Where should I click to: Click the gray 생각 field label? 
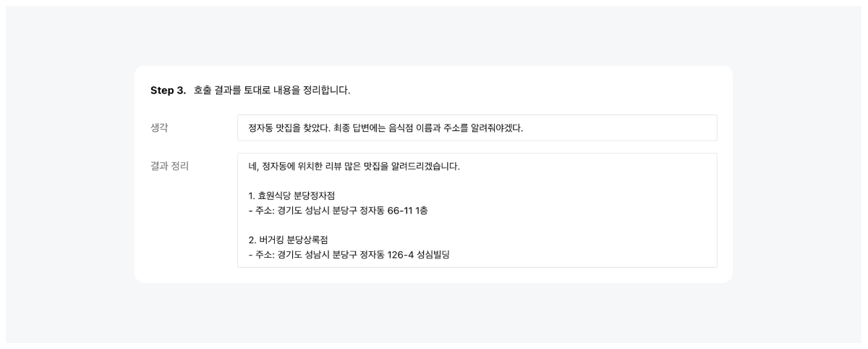[x=159, y=127]
